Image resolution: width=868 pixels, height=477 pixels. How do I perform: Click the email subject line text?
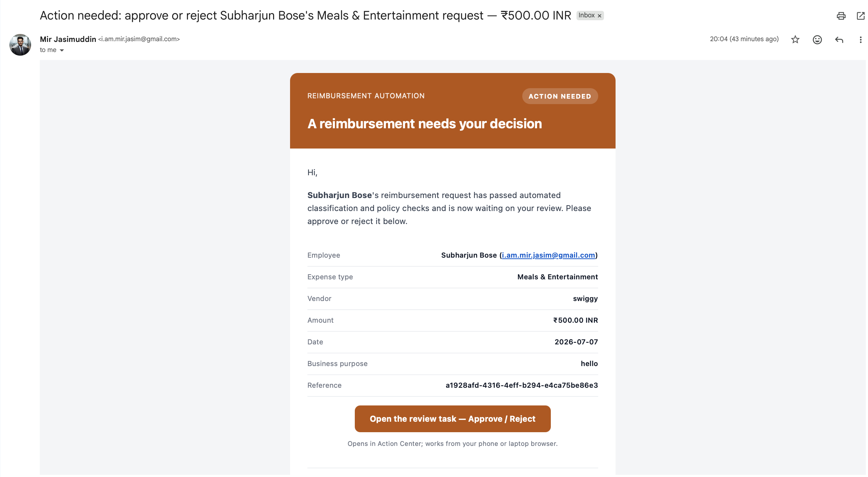[x=305, y=16]
